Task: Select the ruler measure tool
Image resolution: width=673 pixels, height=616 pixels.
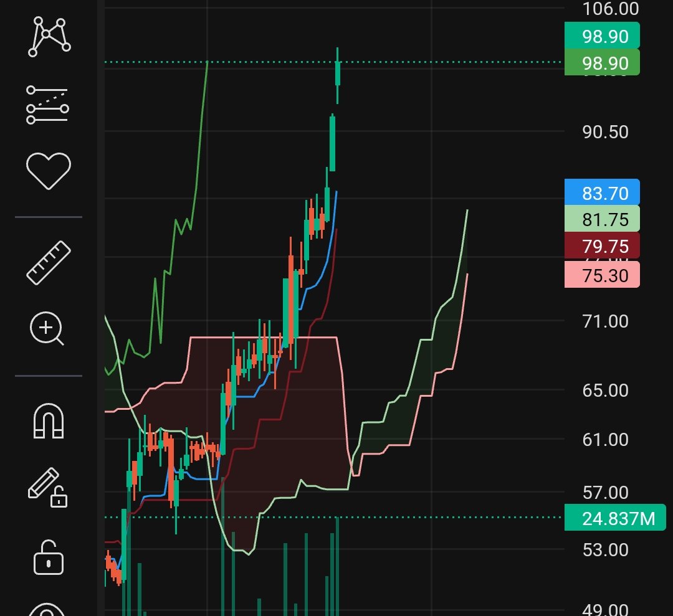Action: click(x=49, y=262)
